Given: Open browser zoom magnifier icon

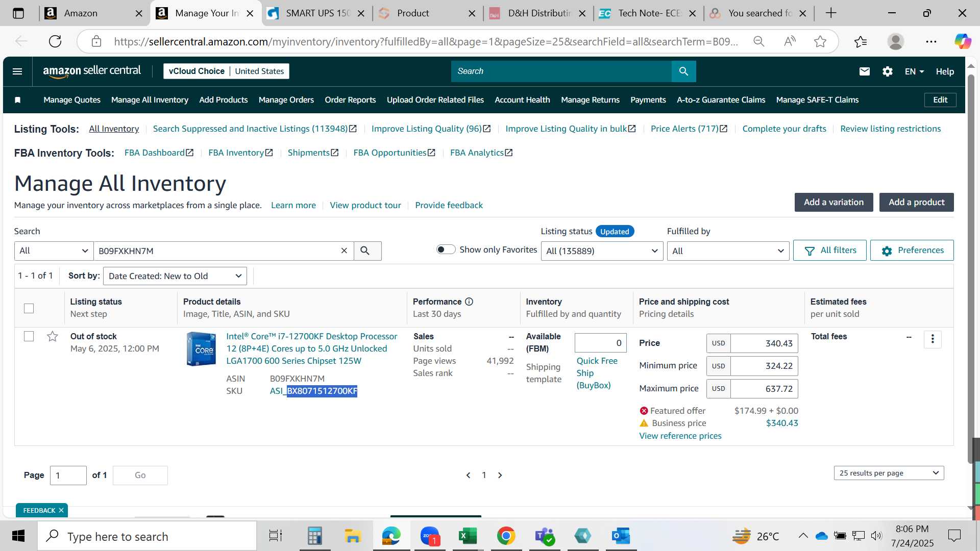Looking at the screenshot, I should [759, 41].
